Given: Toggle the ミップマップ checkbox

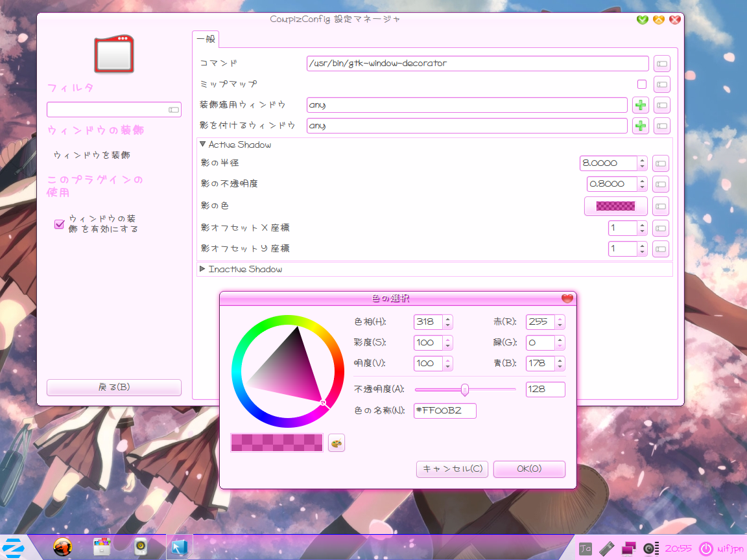Looking at the screenshot, I should pos(642,84).
